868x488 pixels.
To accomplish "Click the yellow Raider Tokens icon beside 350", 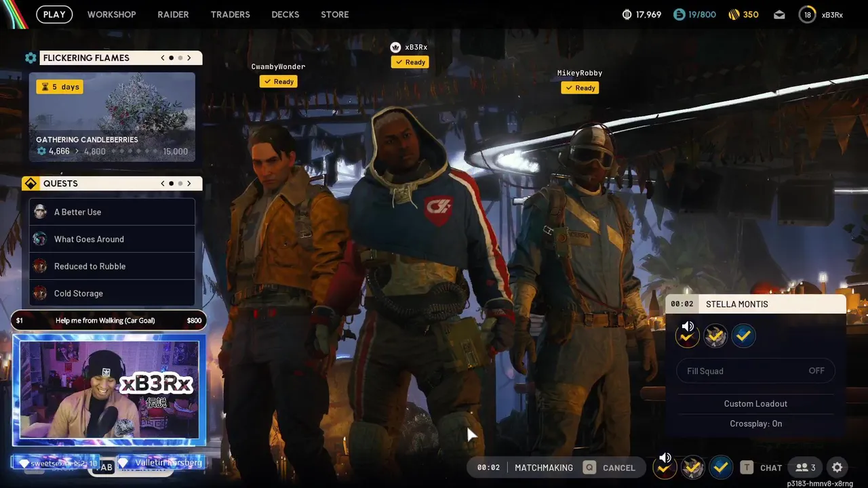I will click(734, 14).
